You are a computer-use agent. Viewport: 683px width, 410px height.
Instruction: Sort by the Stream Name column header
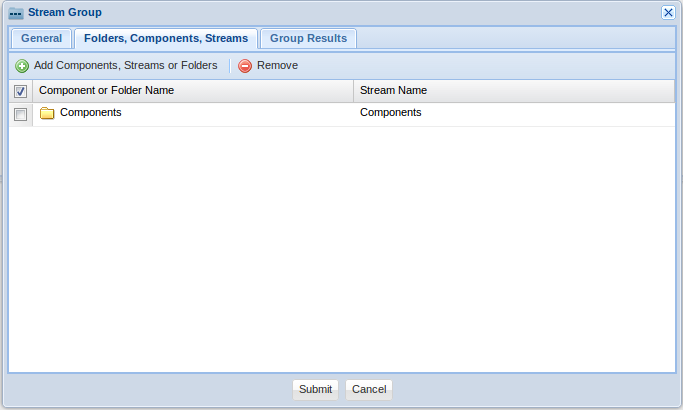click(393, 91)
